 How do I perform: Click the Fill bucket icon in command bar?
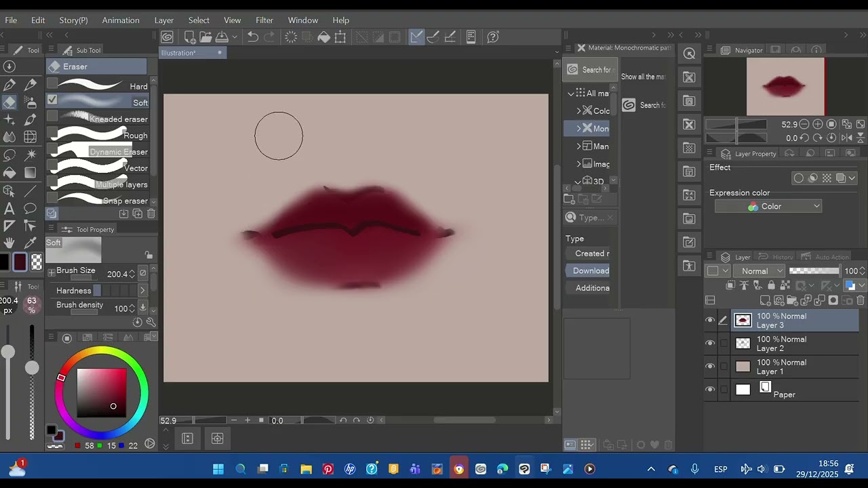coord(324,37)
